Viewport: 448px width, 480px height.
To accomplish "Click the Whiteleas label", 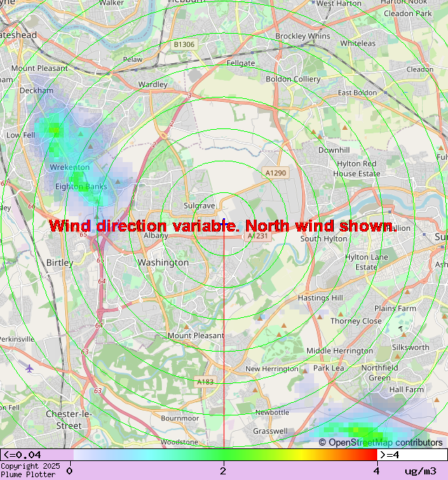I will [x=358, y=44].
